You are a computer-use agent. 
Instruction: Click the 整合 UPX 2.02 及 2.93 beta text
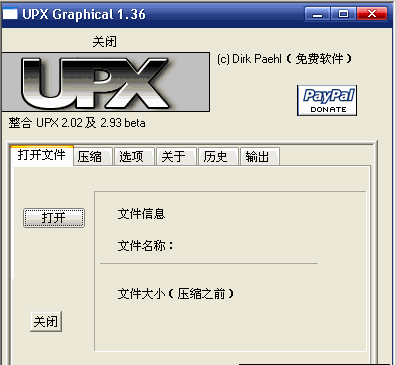[77, 123]
